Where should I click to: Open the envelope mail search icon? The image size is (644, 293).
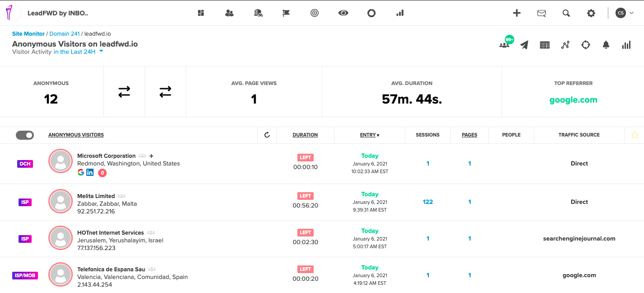541,13
